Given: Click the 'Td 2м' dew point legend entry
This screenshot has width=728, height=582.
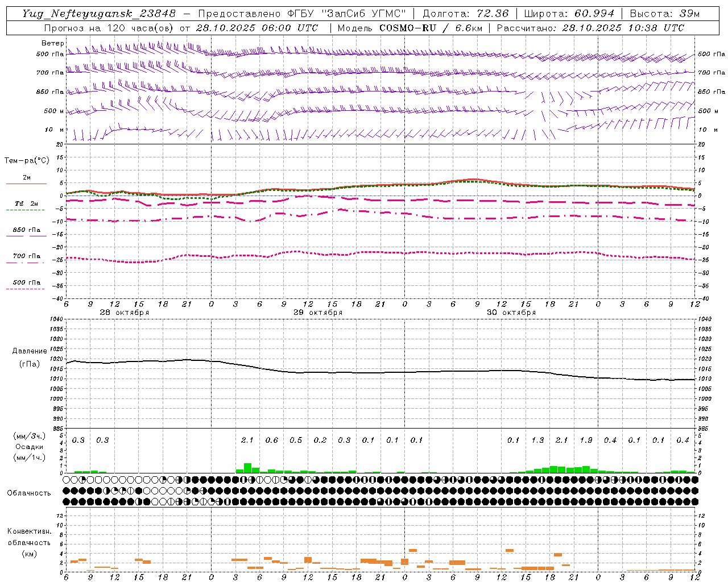Looking at the screenshot, I should 27,203.
